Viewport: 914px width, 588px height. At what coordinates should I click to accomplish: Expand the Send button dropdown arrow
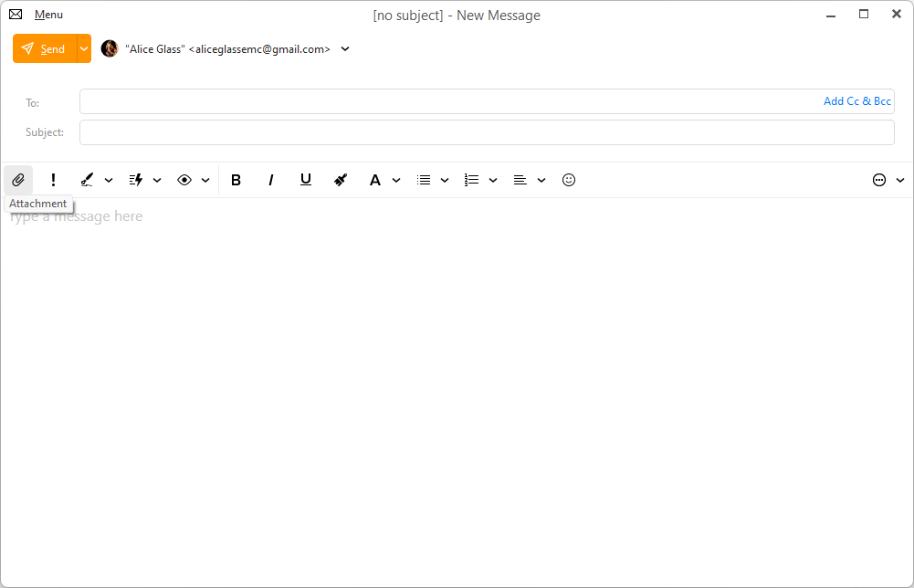(84, 48)
